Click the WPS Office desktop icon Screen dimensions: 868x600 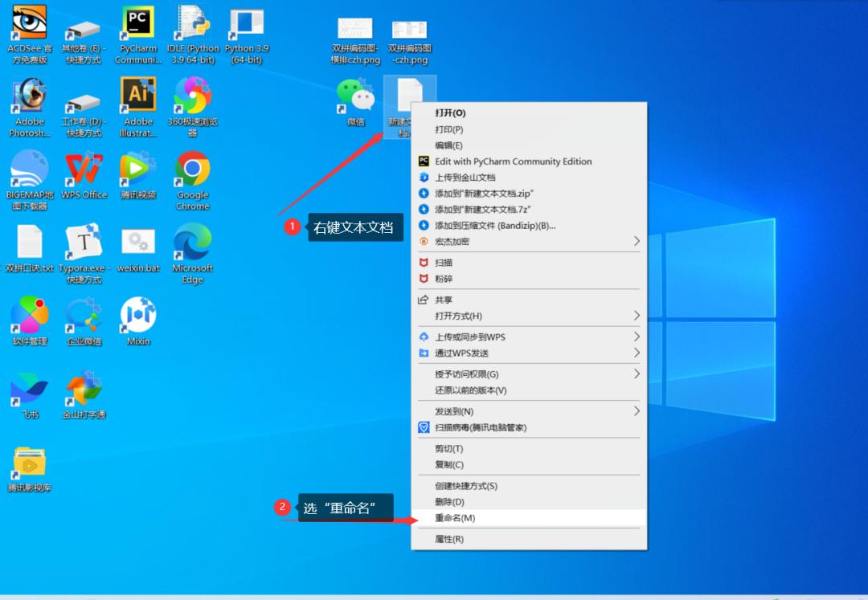click(x=84, y=169)
